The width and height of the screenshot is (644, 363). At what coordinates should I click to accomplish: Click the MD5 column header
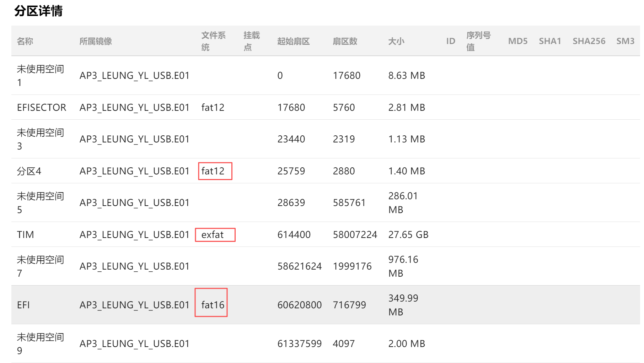coord(517,41)
